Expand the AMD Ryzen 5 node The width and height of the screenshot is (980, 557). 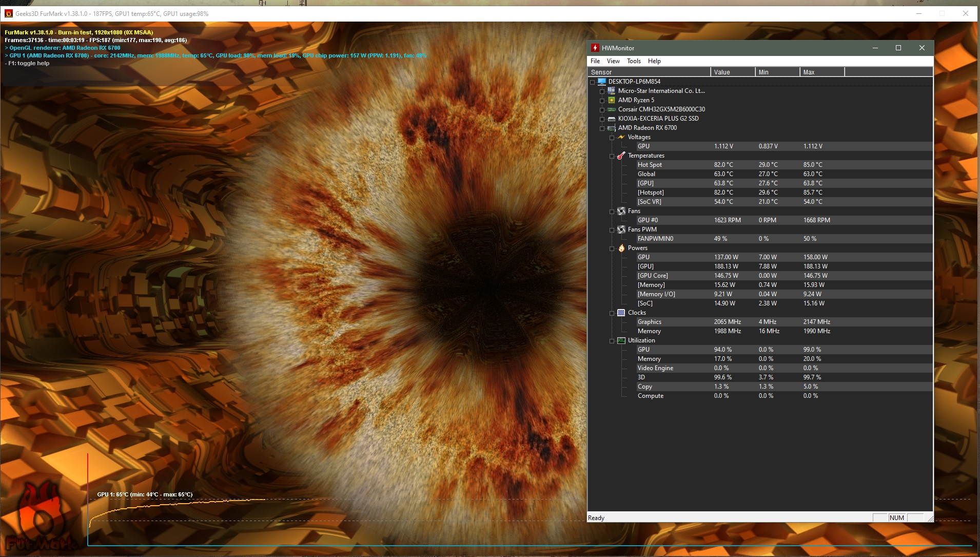coord(602,101)
